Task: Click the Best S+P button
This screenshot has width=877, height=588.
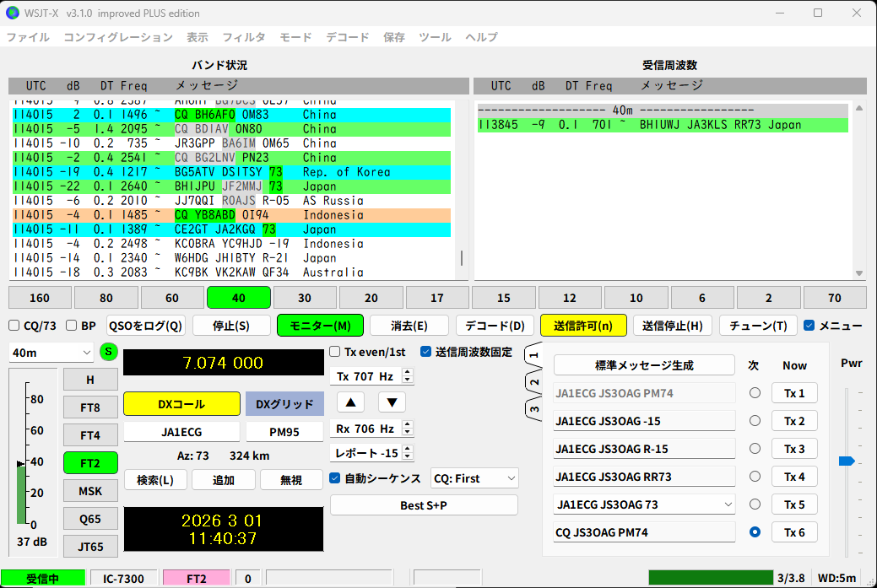Action: click(x=424, y=505)
